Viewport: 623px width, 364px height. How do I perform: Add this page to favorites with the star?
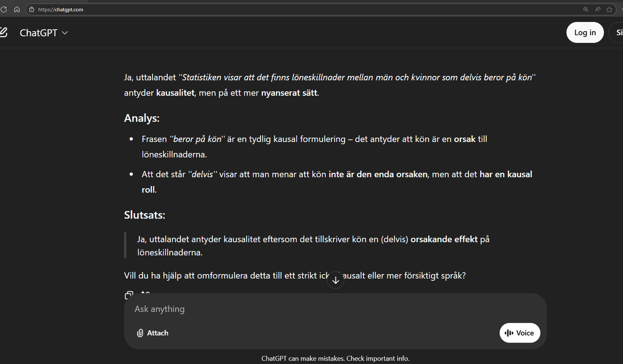pyautogui.click(x=609, y=10)
